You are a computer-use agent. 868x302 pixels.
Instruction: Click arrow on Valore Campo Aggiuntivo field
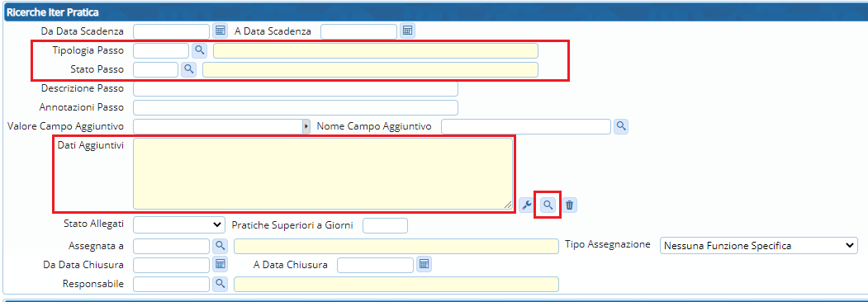(306, 126)
